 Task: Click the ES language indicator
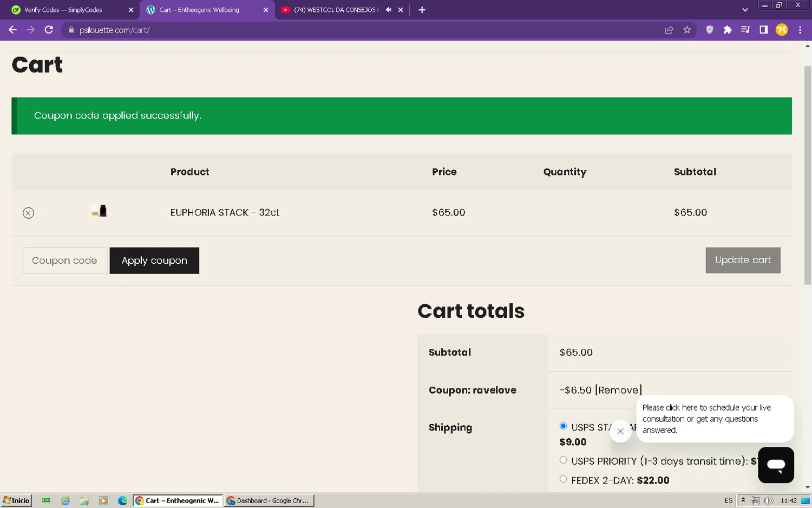click(x=729, y=500)
